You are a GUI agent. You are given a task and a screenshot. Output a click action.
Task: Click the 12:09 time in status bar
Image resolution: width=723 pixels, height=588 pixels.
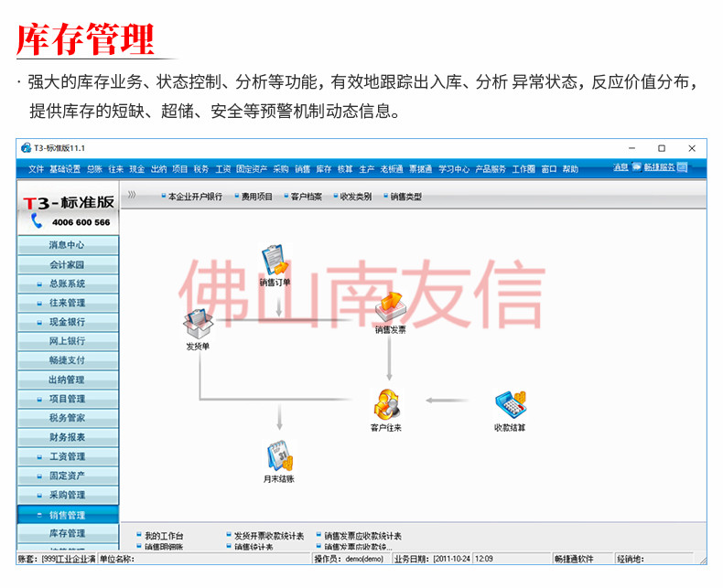484,559
